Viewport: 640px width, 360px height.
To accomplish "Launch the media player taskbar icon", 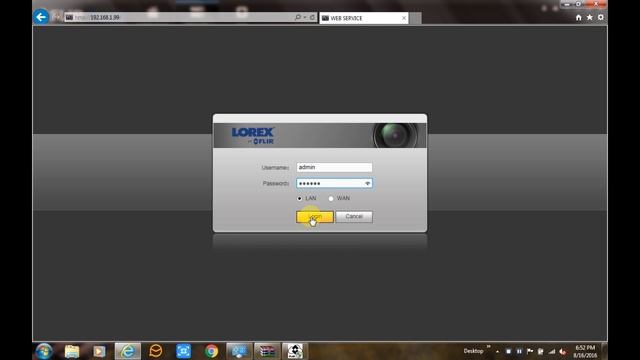I will (99, 351).
